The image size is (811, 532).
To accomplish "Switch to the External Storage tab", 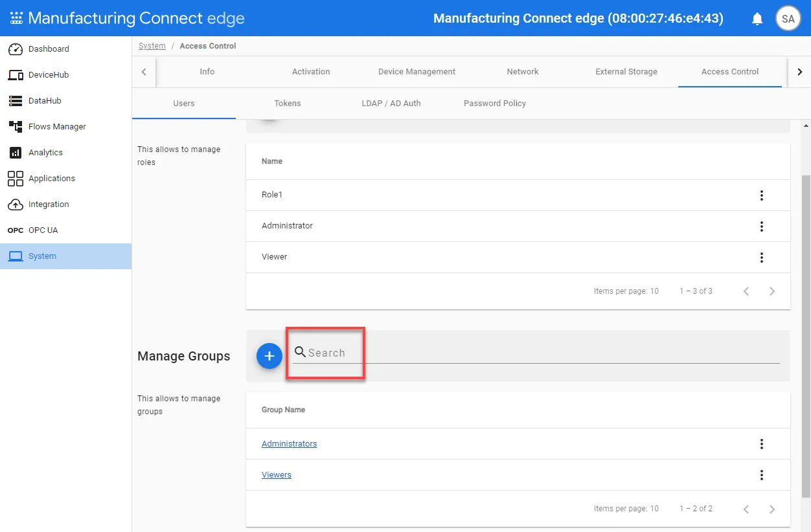I will coord(626,72).
